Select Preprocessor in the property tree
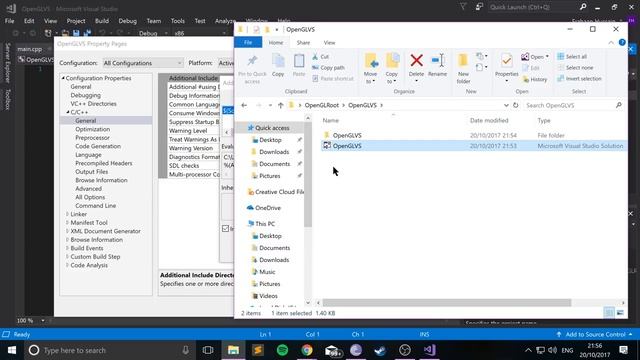 point(92,138)
